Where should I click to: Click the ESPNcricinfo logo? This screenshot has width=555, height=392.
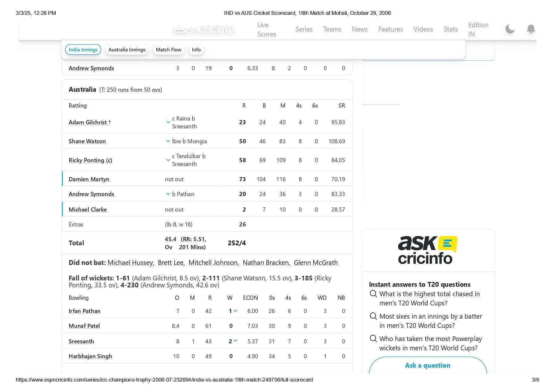click(204, 30)
